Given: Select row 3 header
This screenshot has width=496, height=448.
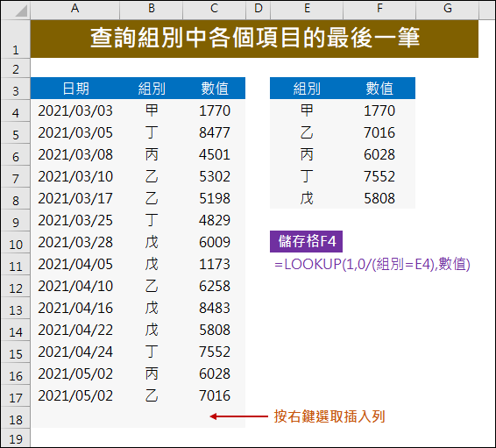Looking at the screenshot, I should [x=16, y=89].
